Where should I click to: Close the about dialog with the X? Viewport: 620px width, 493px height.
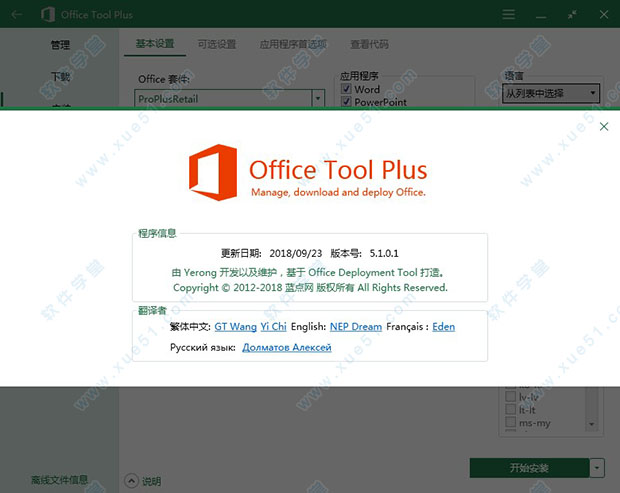point(603,127)
